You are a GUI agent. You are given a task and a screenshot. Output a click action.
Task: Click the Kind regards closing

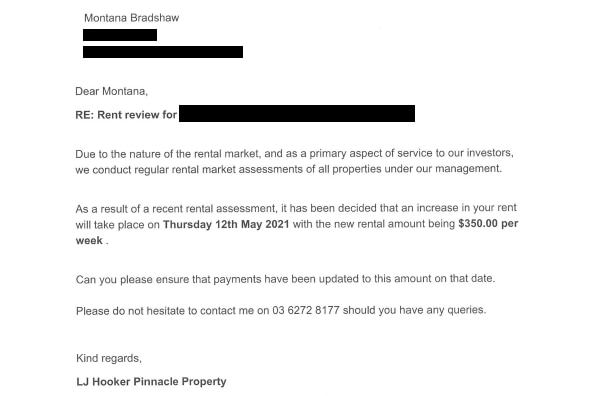[109, 358]
